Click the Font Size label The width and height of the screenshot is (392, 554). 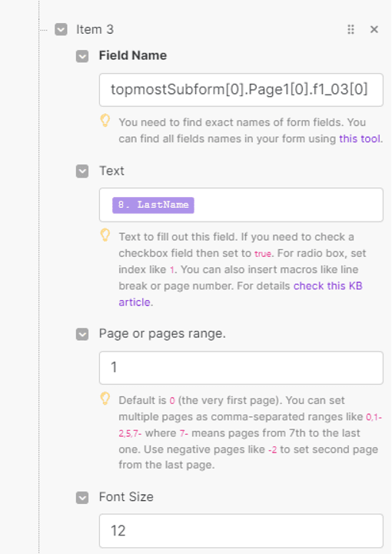[x=126, y=497]
